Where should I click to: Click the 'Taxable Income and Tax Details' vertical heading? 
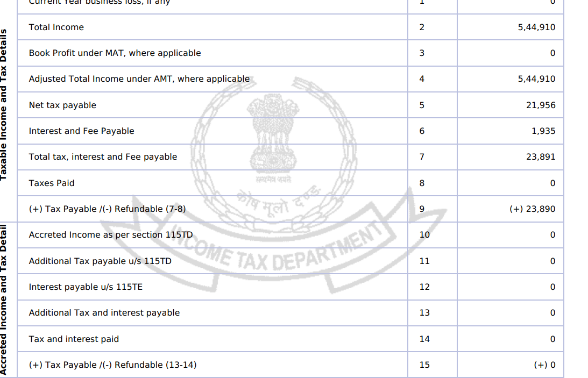(x=4, y=104)
